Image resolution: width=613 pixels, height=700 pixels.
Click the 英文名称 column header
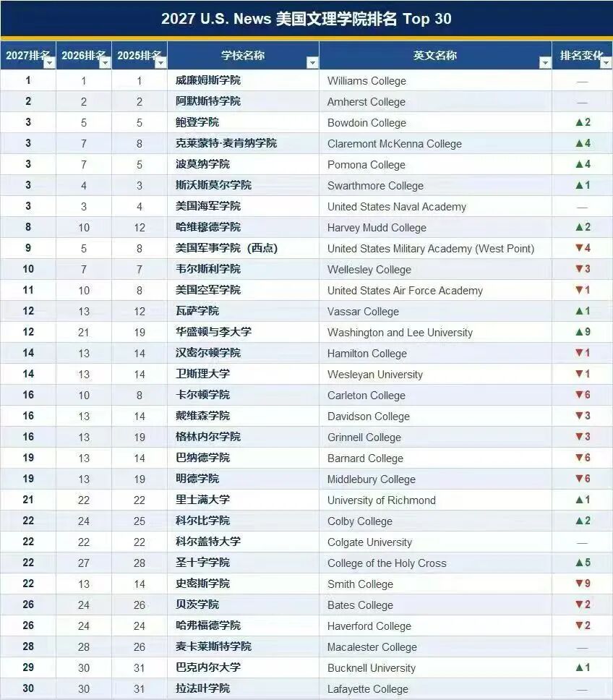click(x=435, y=56)
